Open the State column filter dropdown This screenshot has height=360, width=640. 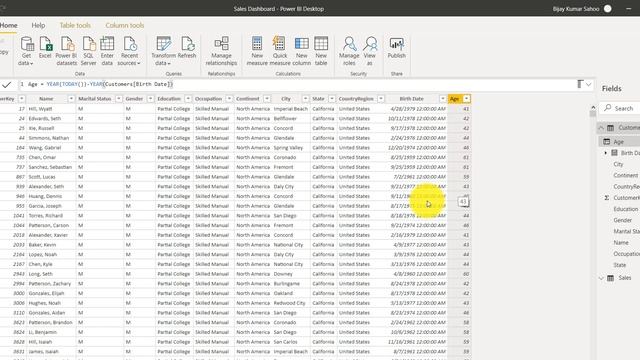pos(331,99)
